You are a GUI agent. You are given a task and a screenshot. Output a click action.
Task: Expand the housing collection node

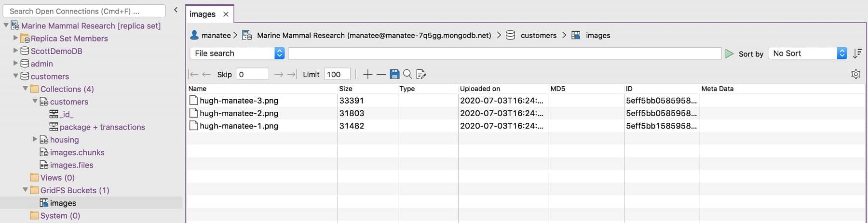click(35, 139)
